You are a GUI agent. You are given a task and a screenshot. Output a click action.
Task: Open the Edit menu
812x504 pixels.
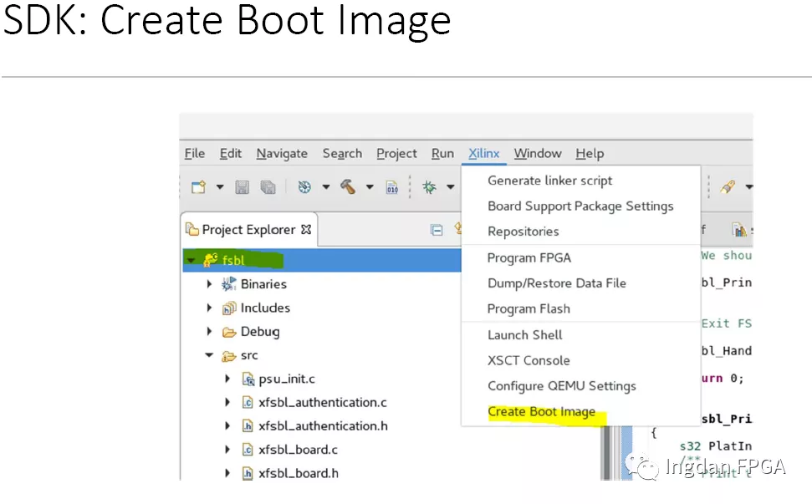[231, 154]
